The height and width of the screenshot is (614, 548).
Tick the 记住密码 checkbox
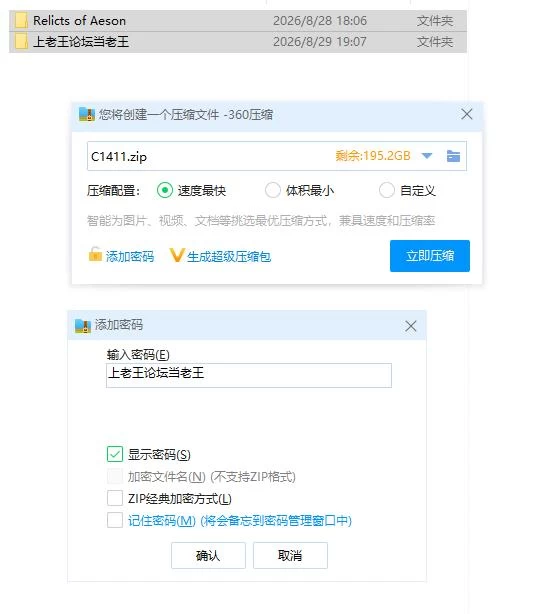(x=115, y=520)
